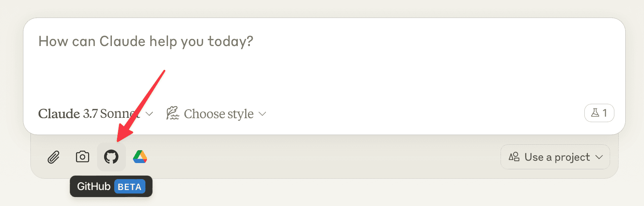The height and width of the screenshot is (206, 644).
Task: Click the camera screenshot capture icon
Action: (x=82, y=157)
